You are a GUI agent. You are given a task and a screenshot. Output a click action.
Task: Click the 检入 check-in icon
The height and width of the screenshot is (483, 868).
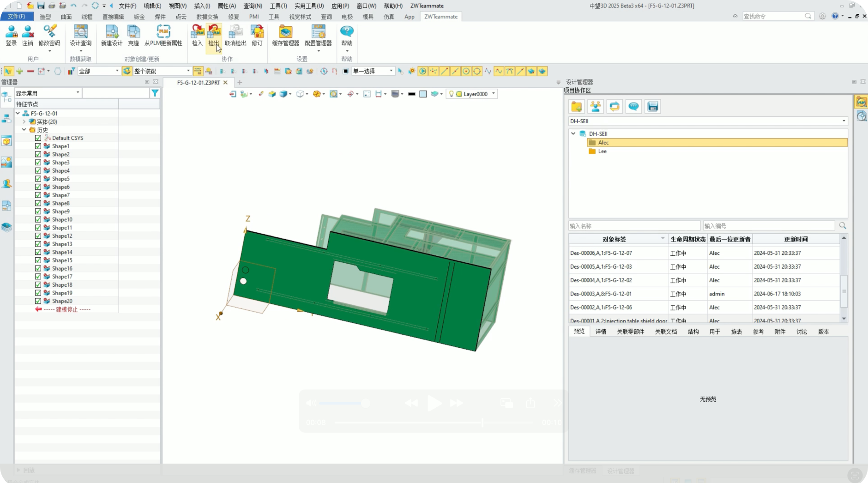197,35
